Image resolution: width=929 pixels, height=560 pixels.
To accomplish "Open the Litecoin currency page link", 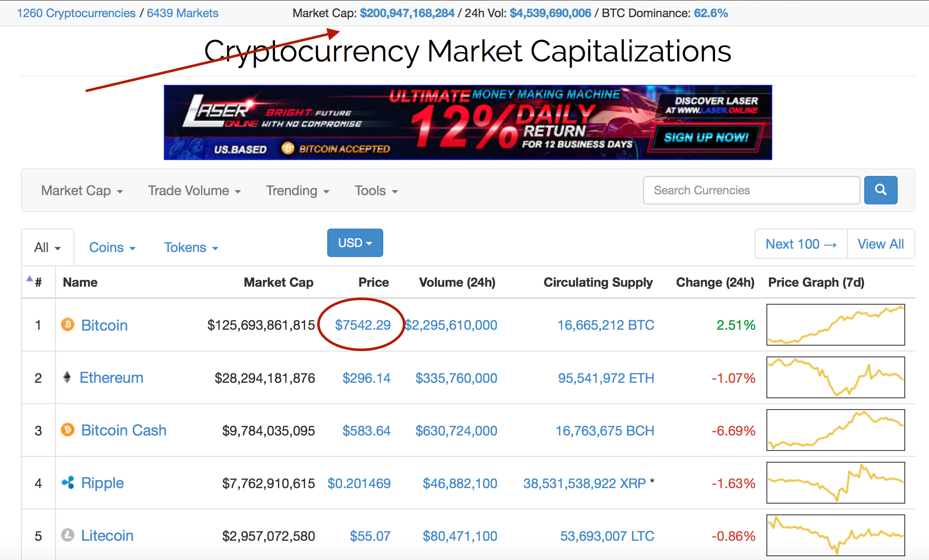I will pyautogui.click(x=107, y=536).
